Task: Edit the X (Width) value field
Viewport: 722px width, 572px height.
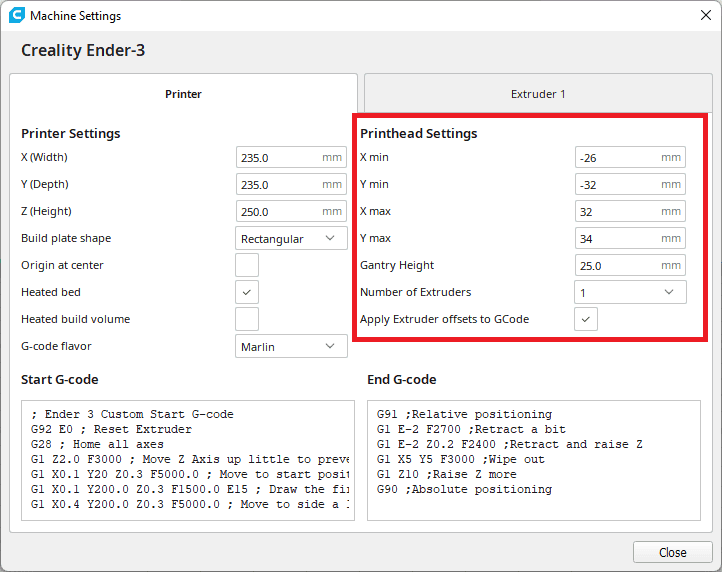Action: click(291, 158)
